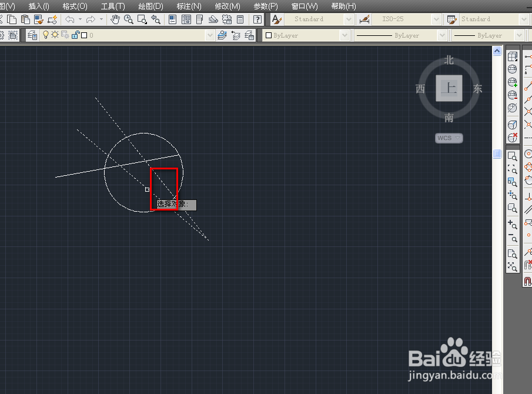The image size is (532, 394).
Task: Expand the ByLayer linetype dropdown
Action: coord(442,35)
